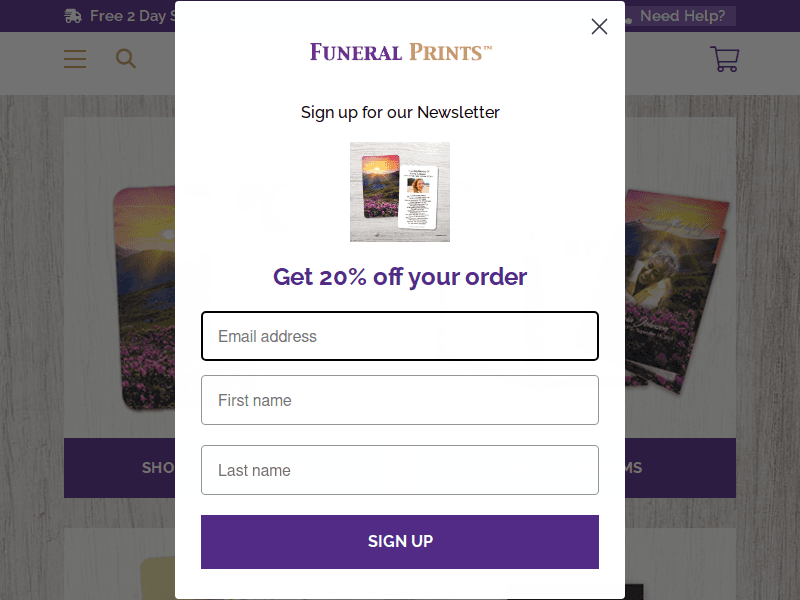Image resolution: width=800 pixels, height=600 pixels.
Task: Click the memorial prints preview image
Action: 400,191
